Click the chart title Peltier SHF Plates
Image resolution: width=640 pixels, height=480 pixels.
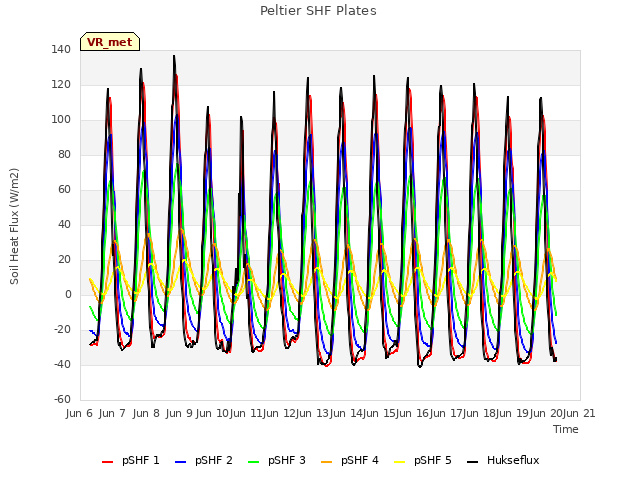click(x=318, y=11)
